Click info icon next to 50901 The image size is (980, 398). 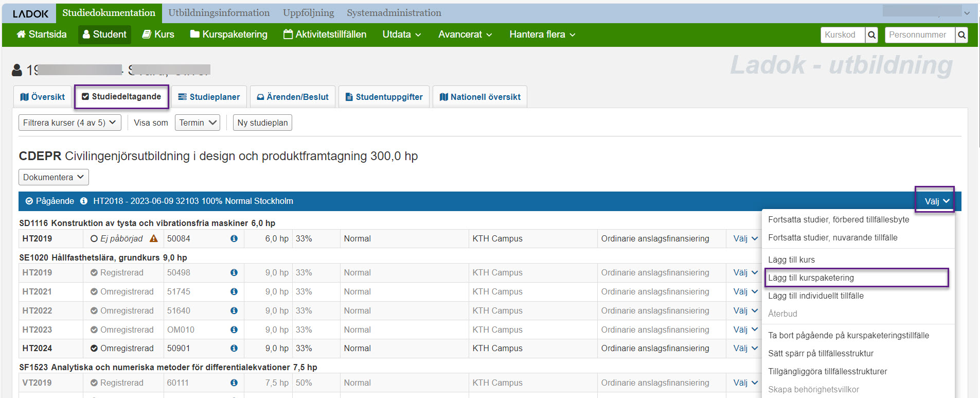tap(234, 349)
